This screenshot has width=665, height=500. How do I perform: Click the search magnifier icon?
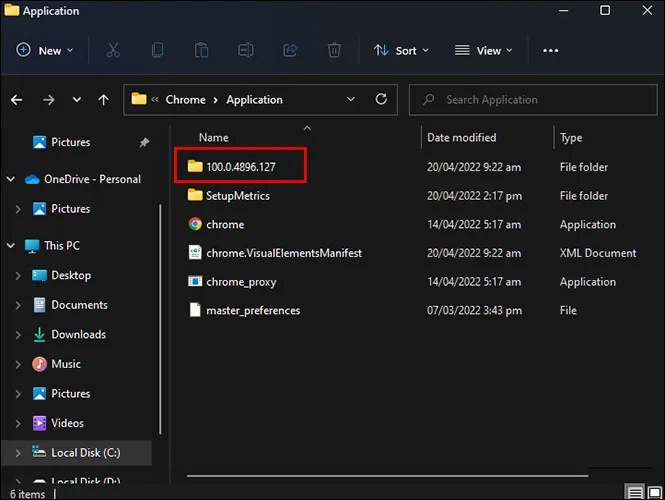[x=428, y=100]
